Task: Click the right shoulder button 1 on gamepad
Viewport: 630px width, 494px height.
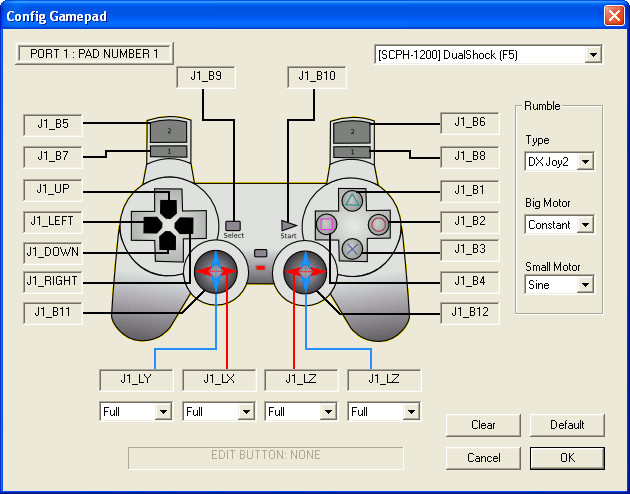Action: pos(352,152)
